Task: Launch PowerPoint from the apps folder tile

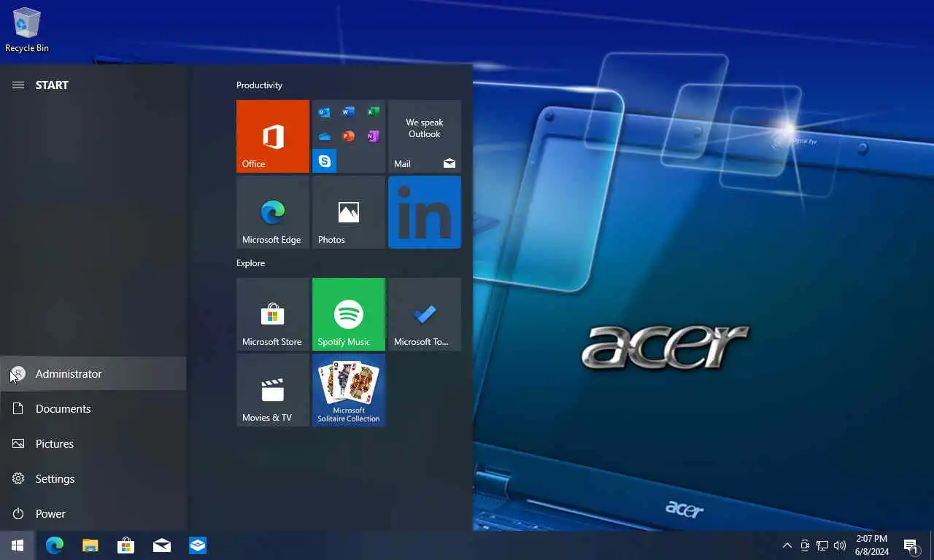Action: point(349,136)
